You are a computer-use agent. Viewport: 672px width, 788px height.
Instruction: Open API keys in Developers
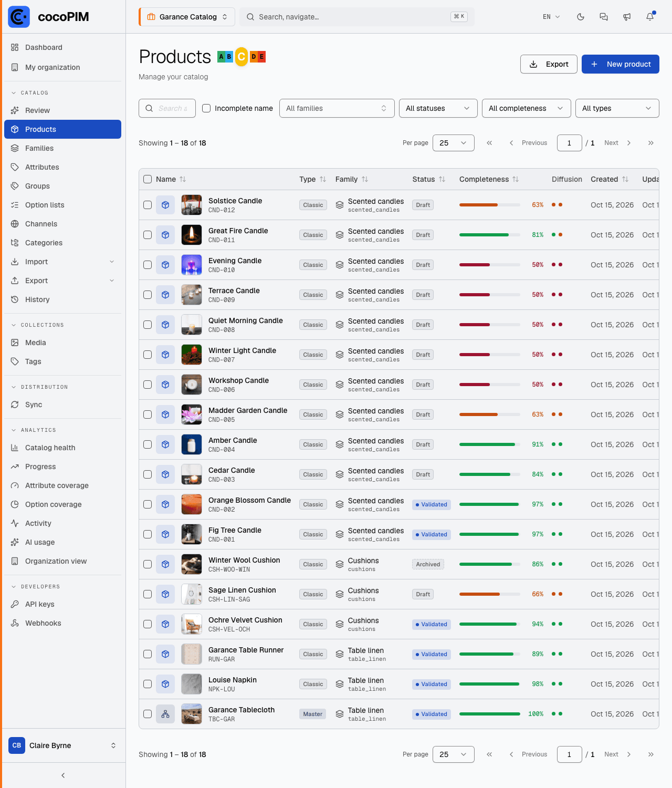tap(62, 604)
